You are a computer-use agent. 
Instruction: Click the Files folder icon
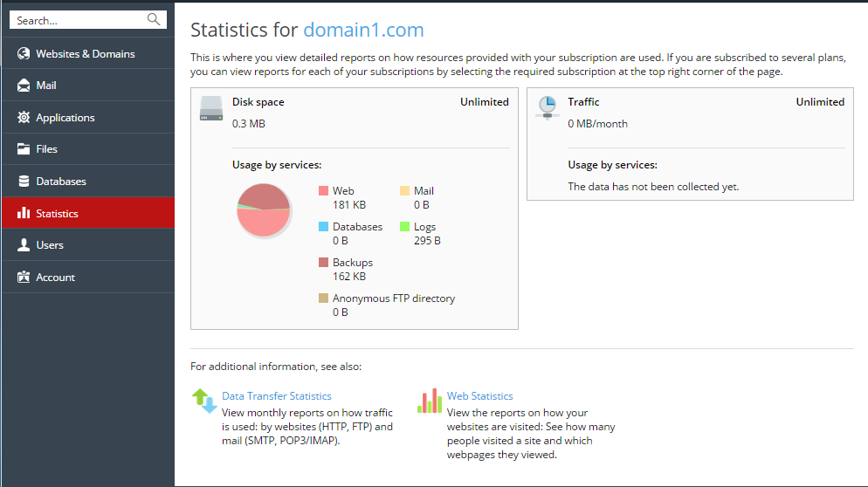(24, 149)
